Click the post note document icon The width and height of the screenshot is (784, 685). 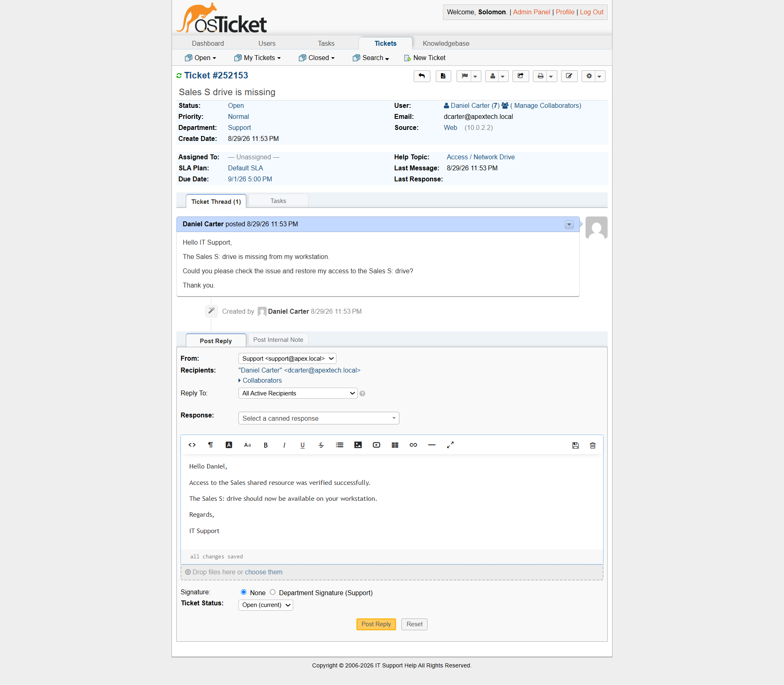443,76
